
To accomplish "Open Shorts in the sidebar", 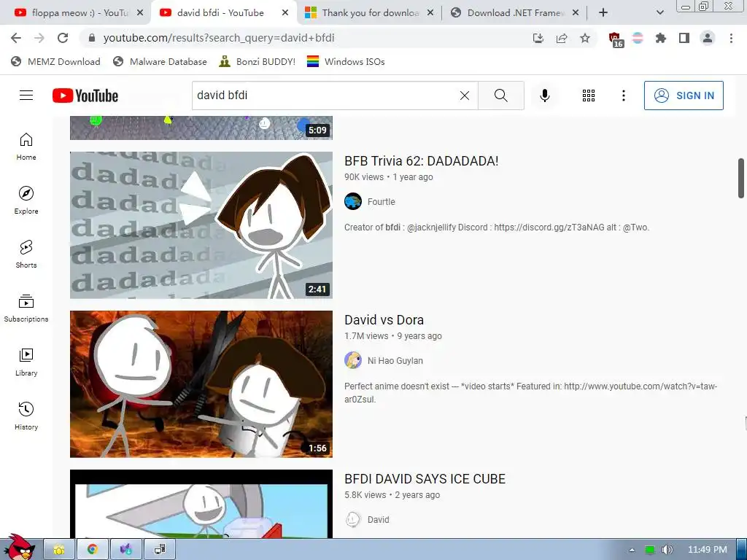I will (x=26, y=254).
